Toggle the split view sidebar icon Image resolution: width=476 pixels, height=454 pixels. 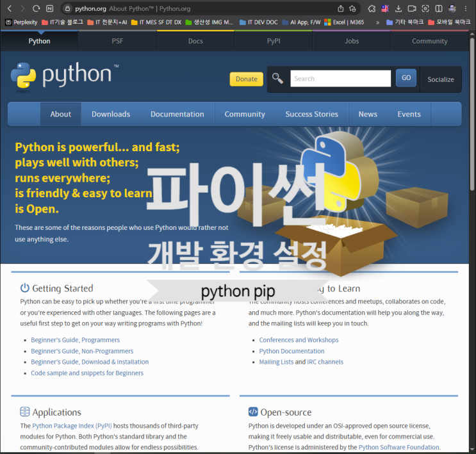tap(439, 8)
